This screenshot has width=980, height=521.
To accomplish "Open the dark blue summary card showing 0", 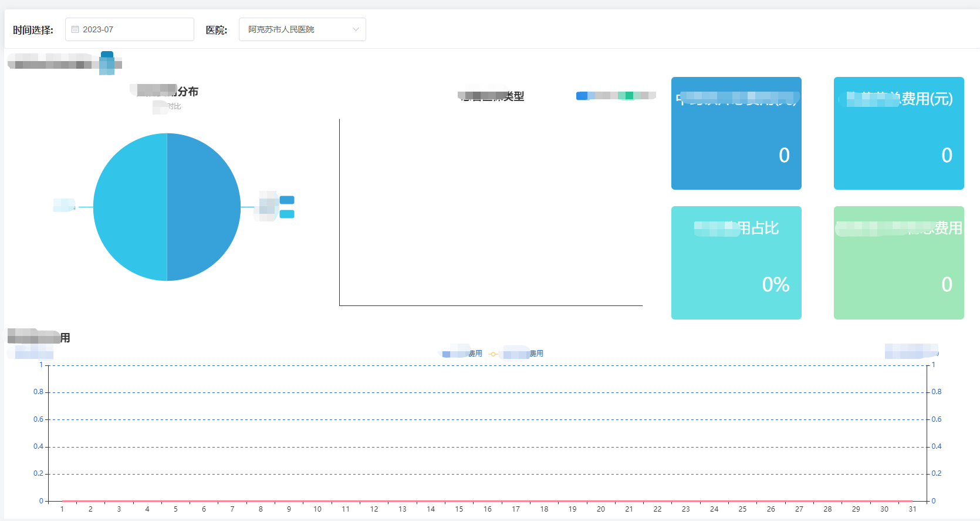I will [x=736, y=133].
